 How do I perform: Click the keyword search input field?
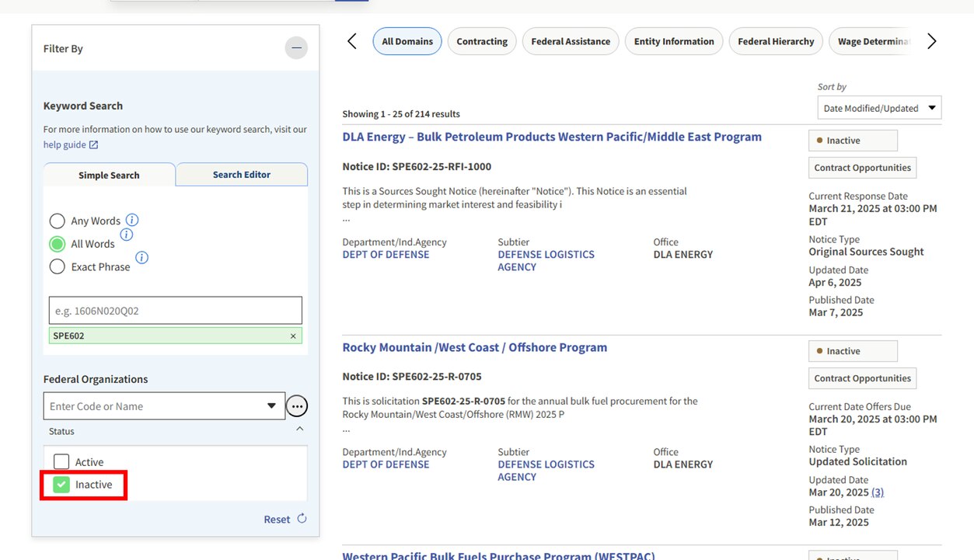(x=176, y=310)
